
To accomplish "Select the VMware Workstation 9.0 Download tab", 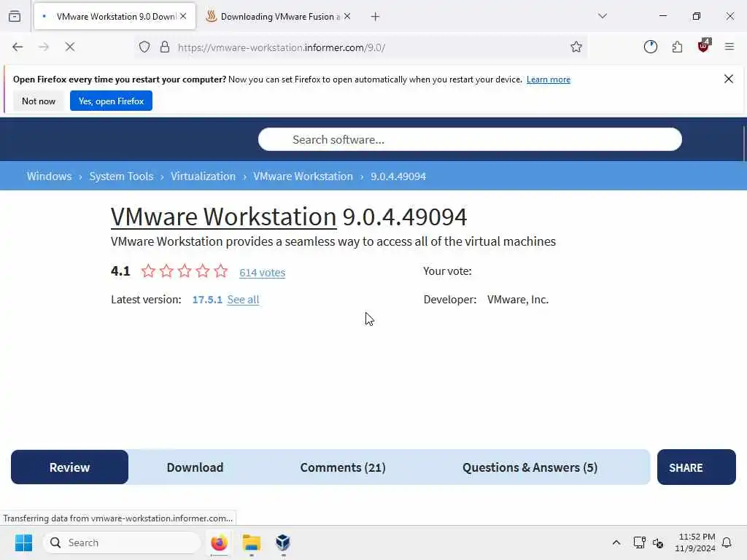I will pos(115,17).
